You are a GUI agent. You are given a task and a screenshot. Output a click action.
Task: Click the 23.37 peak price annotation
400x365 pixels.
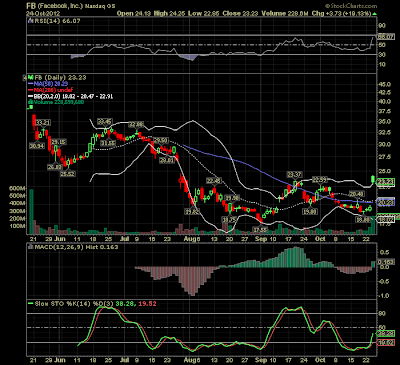[294, 175]
